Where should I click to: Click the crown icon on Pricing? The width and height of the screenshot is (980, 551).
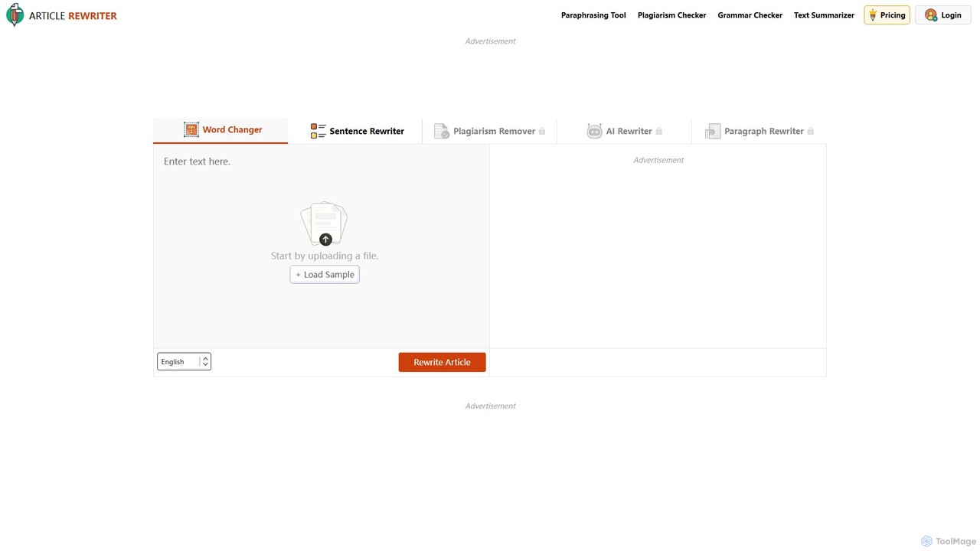coord(873,15)
